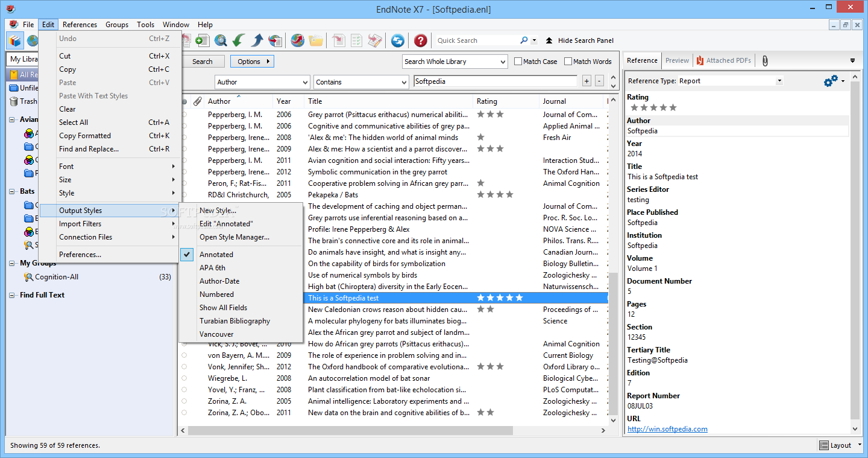
Task: Click the blue Export arrow icon
Action: click(257, 40)
